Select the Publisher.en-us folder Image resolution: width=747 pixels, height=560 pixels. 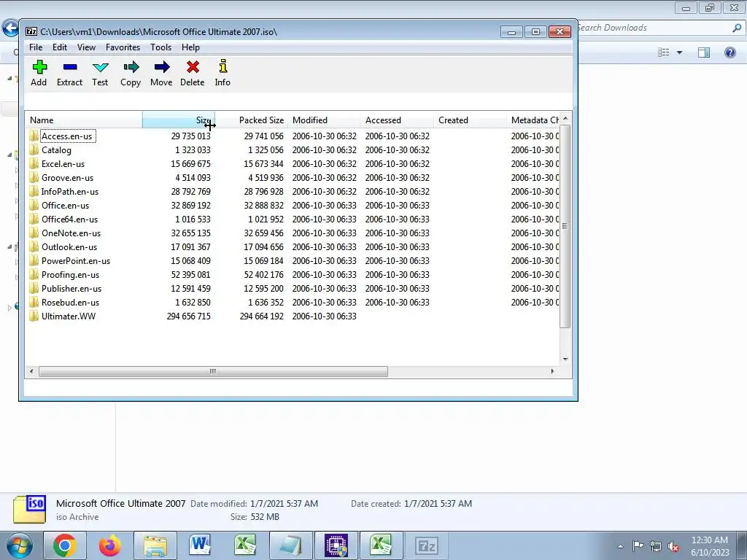71,289
